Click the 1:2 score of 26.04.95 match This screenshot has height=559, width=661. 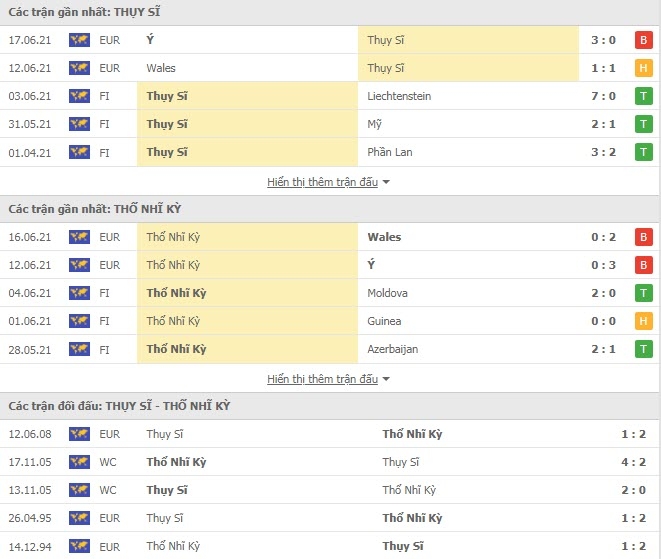point(633,518)
